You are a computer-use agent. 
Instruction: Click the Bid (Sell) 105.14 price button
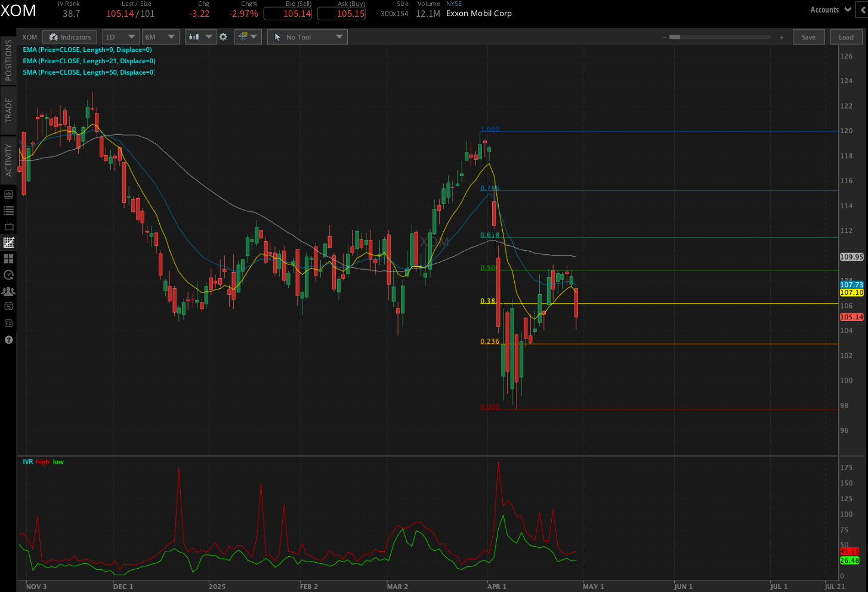click(x=288, y=14)
